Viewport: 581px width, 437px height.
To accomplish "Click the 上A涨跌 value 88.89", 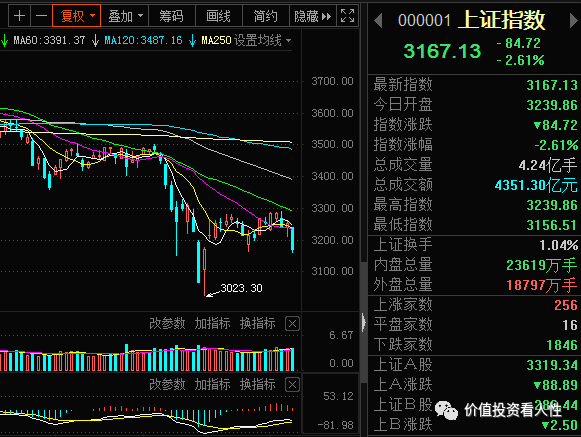I will pyautogui.click(x=556, y=385).
